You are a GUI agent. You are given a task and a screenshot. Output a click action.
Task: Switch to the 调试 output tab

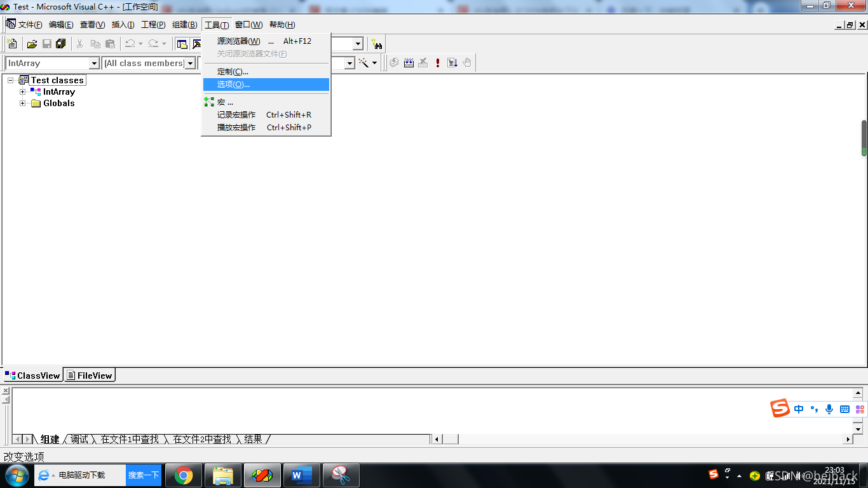click(79, 439)
